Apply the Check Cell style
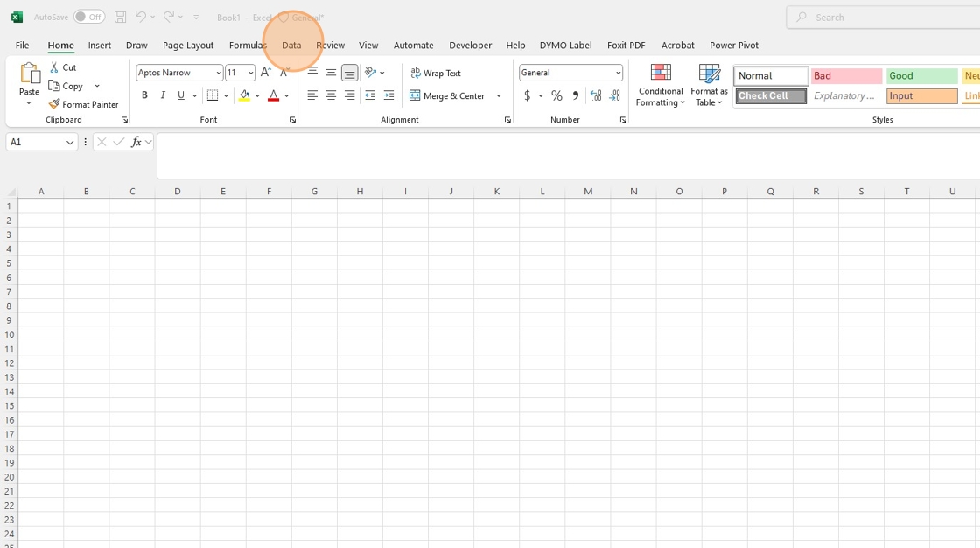 pyautogui.click(x=771, y=95)
